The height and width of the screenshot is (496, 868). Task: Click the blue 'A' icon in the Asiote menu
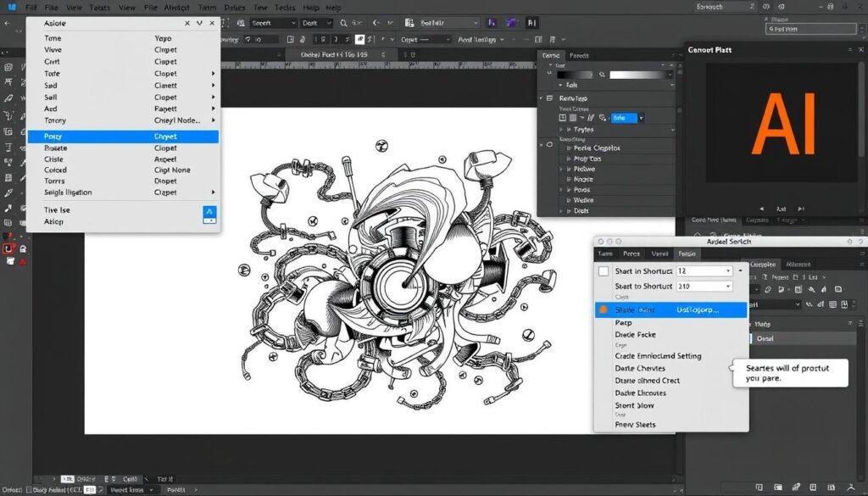coord(209,214)
